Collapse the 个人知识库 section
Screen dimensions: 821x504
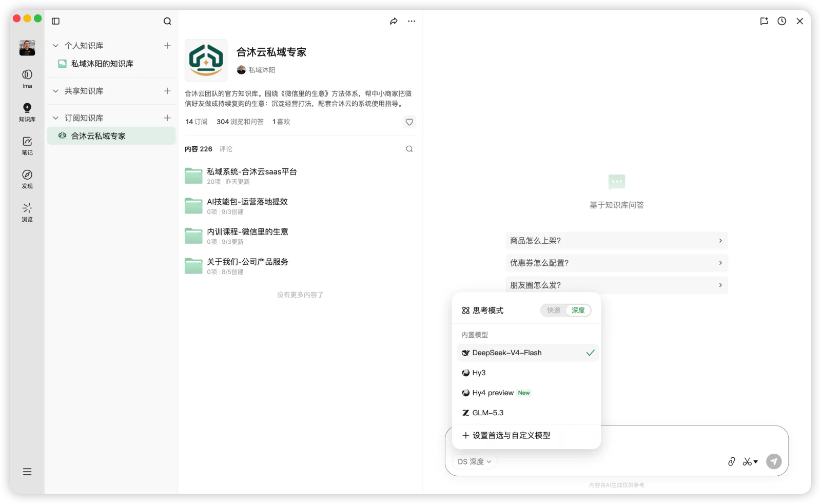(55, 46)
